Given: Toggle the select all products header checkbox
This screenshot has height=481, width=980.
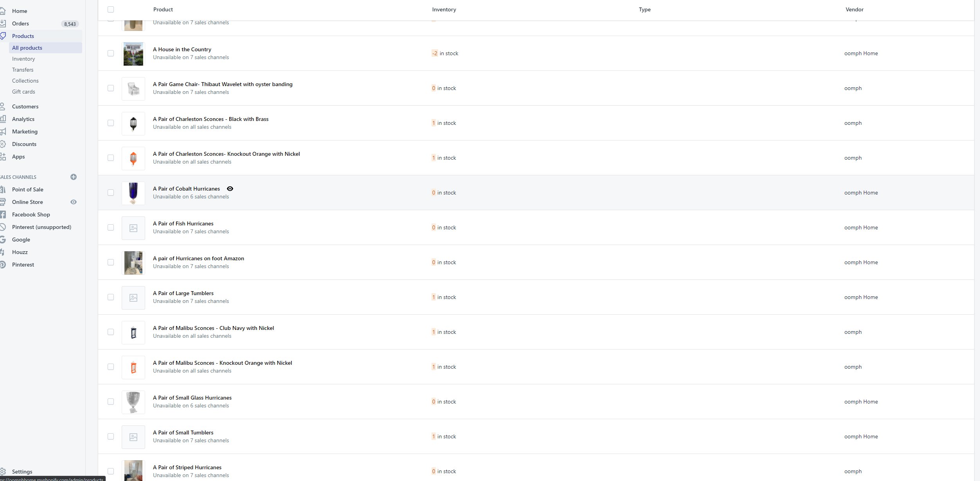Looking at the screenshot, I should coord(111,9).
